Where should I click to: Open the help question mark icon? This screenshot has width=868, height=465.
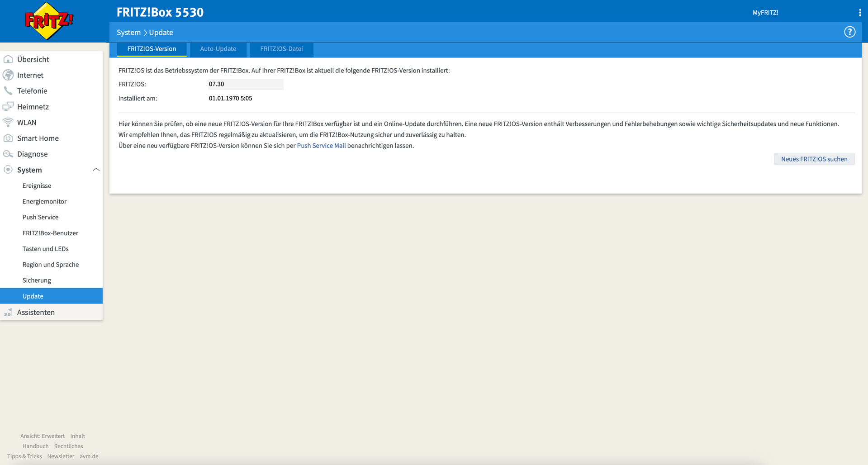(849, 32)
